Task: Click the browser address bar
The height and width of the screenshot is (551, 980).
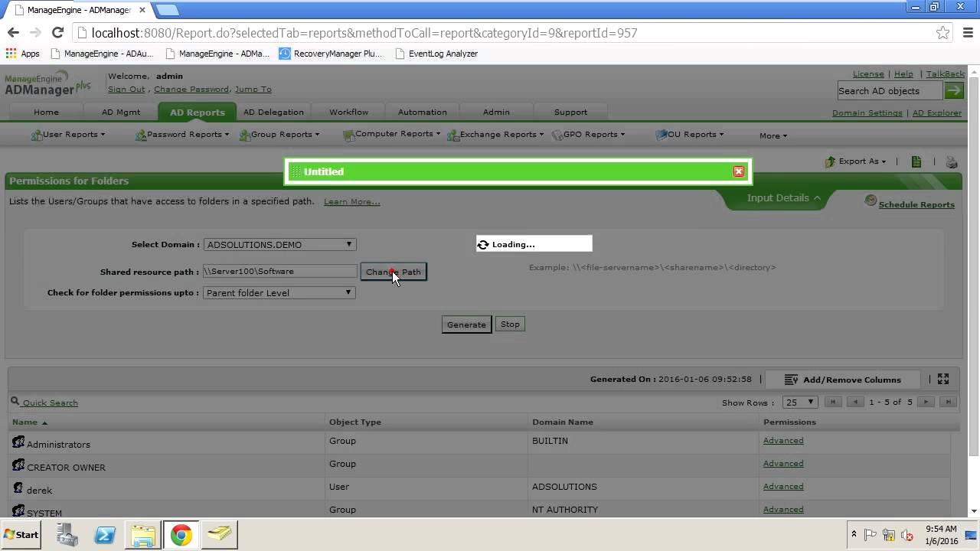Action: click(505, 33)
